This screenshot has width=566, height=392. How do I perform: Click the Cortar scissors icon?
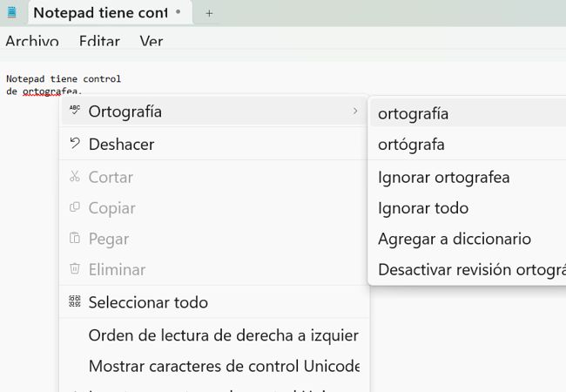tap(75, 176)
